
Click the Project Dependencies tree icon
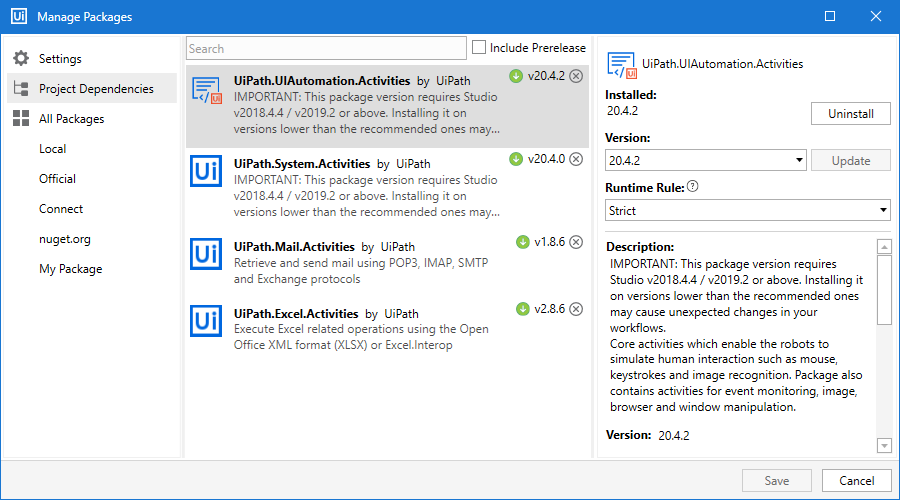(x=21, y=88)
